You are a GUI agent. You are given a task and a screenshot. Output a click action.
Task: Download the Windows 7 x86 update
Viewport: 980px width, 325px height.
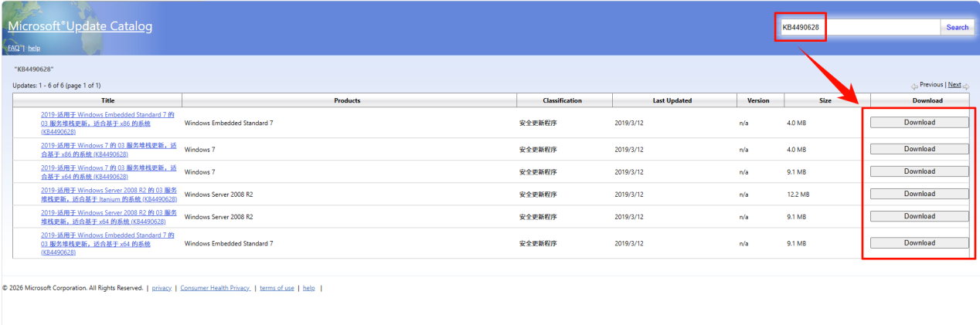click(919, 149)
